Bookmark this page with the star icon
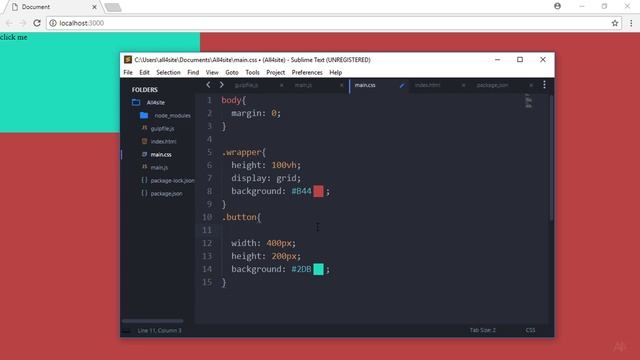The width and height of the screenshot is (640, 360). click(615, 23)
